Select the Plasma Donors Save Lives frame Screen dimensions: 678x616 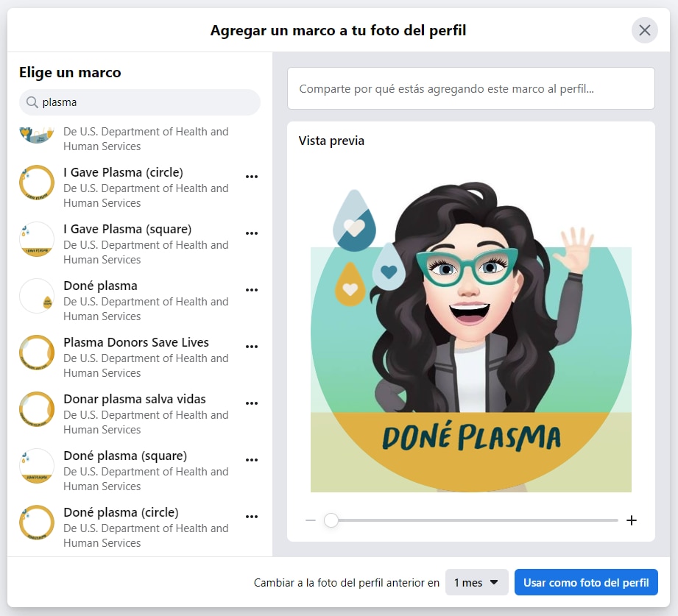tap(136, 343)
